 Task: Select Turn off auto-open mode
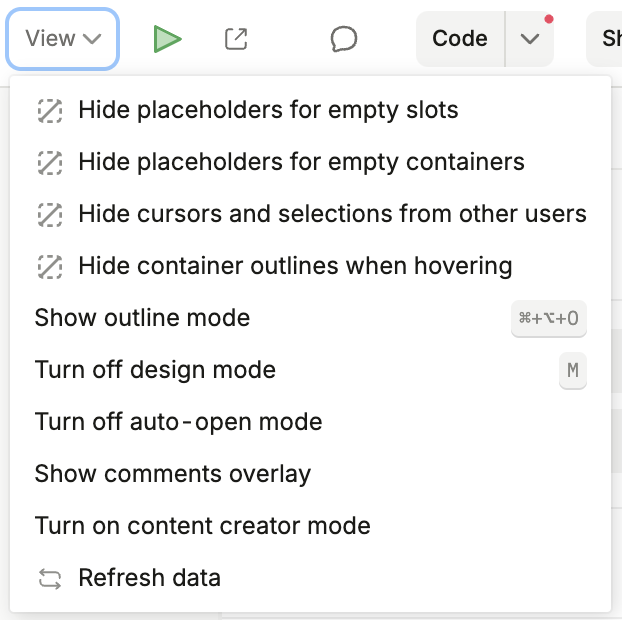pyautogui.click(x=311, y=422)
